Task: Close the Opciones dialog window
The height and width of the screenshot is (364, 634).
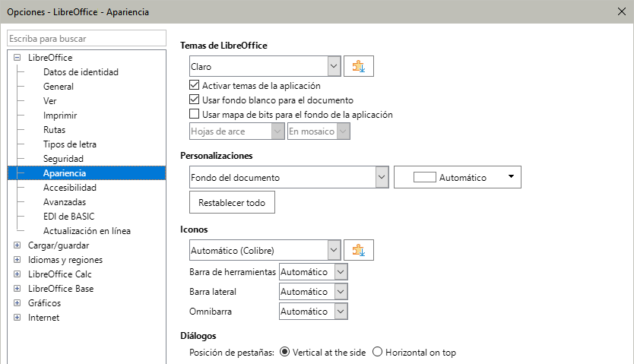Action: click(x=621, y=12)
